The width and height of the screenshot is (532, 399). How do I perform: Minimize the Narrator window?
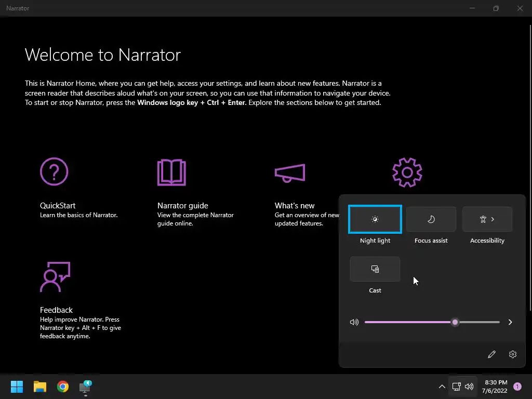(x=472, y=8)
